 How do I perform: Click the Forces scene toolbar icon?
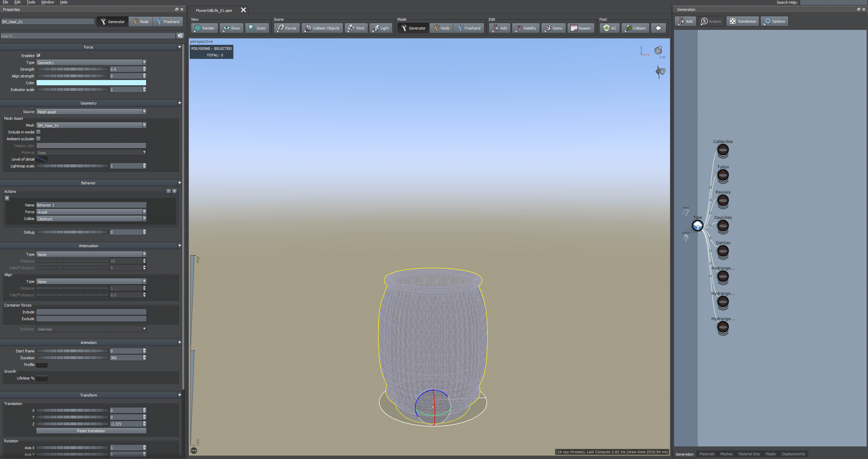pyautogui.click(x=281, y=28)
